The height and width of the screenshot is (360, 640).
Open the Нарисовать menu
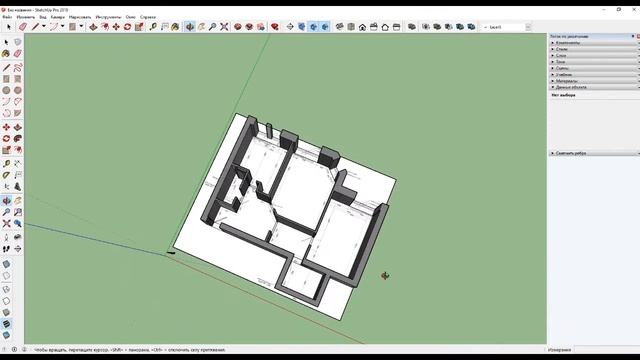pyautogui.click(x=80, y=17)
